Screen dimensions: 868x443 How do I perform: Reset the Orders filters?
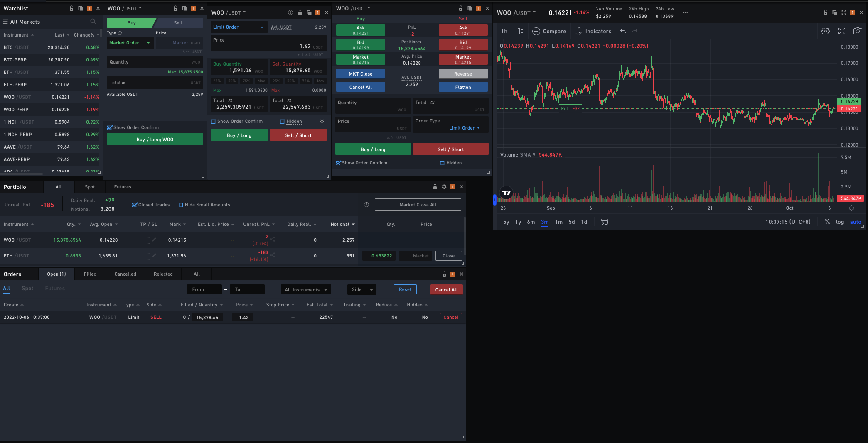click(x=405, y=290)
